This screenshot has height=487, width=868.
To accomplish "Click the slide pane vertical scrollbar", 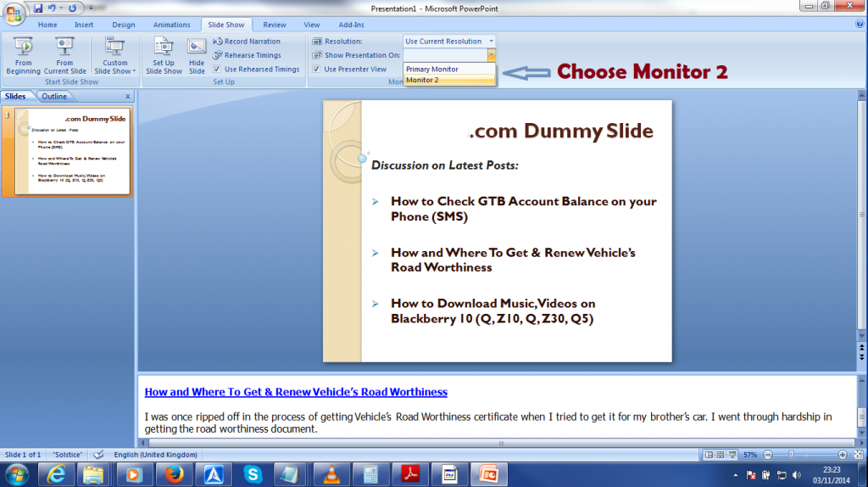I will click(x=862, y=216).
